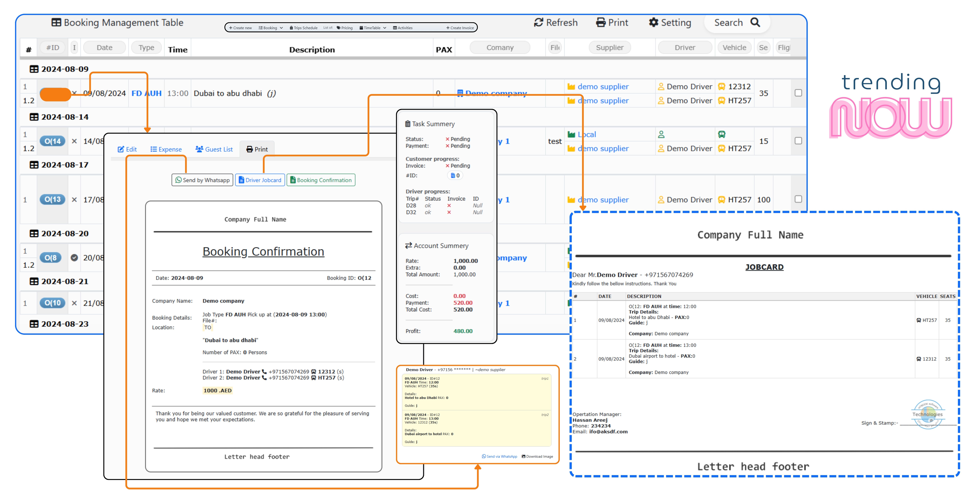Open booking ID badge O(10
The image size is (980, 490).
52,303
